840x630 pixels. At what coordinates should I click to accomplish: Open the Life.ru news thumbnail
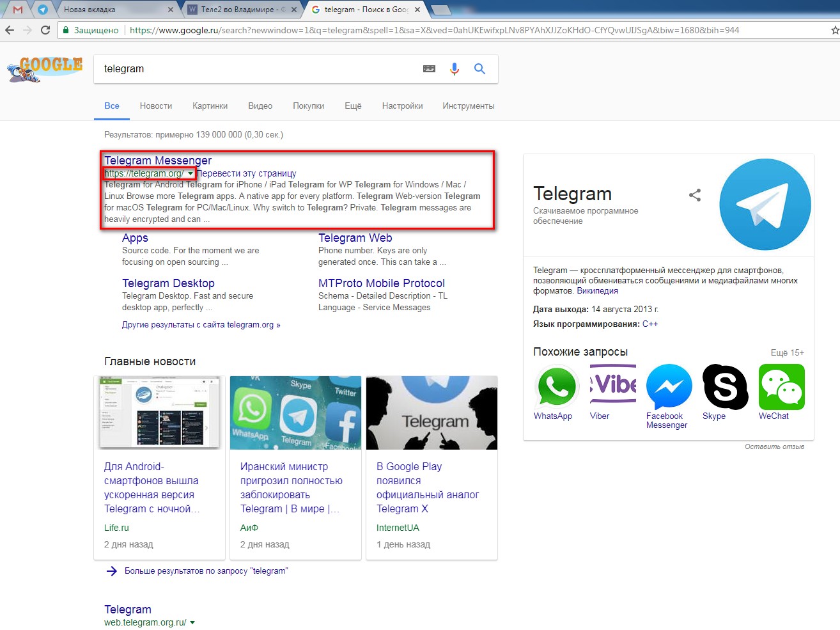(x=159, y=413)
